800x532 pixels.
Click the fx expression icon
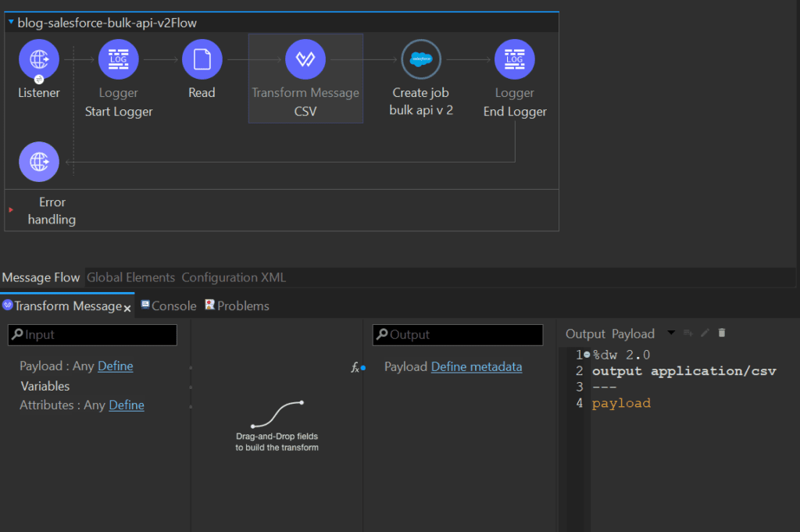[x=355, y=368]
